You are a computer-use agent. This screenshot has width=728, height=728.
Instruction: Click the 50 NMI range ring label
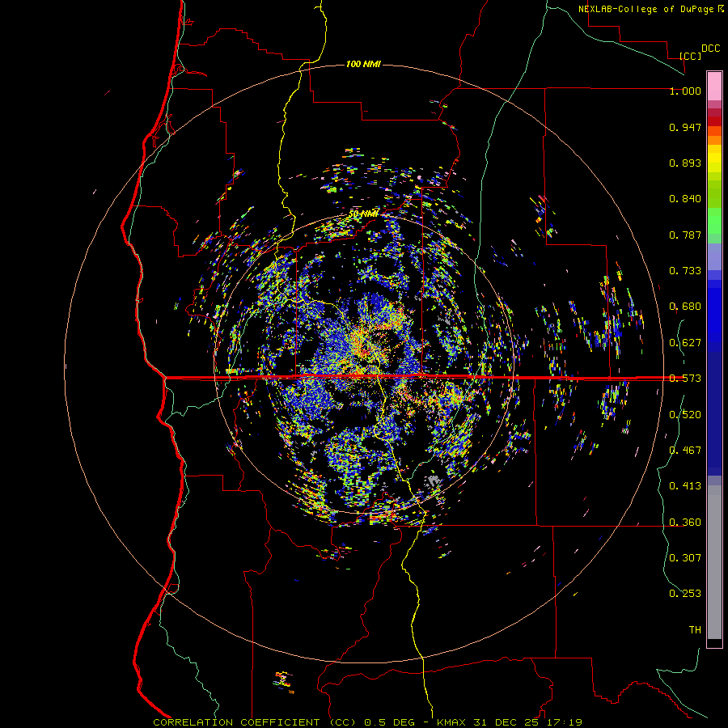pos(363,214)
